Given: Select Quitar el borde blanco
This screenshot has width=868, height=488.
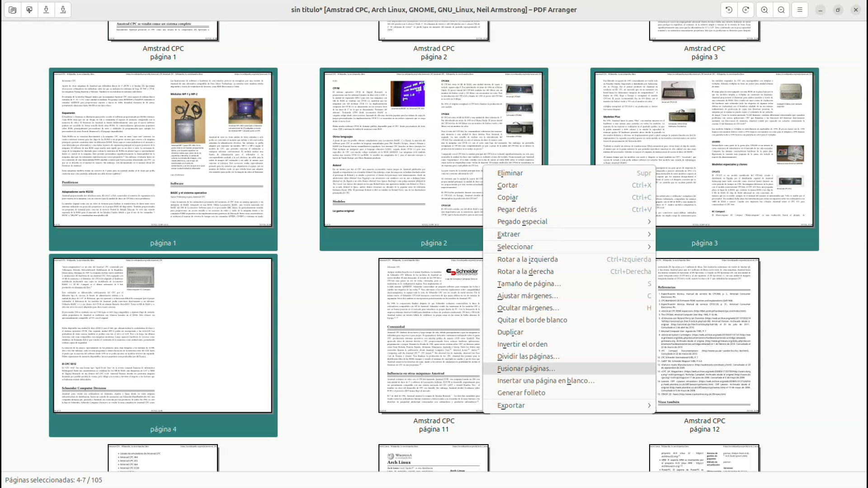Looking at the screenshot, I should click(x=570, y=320).
